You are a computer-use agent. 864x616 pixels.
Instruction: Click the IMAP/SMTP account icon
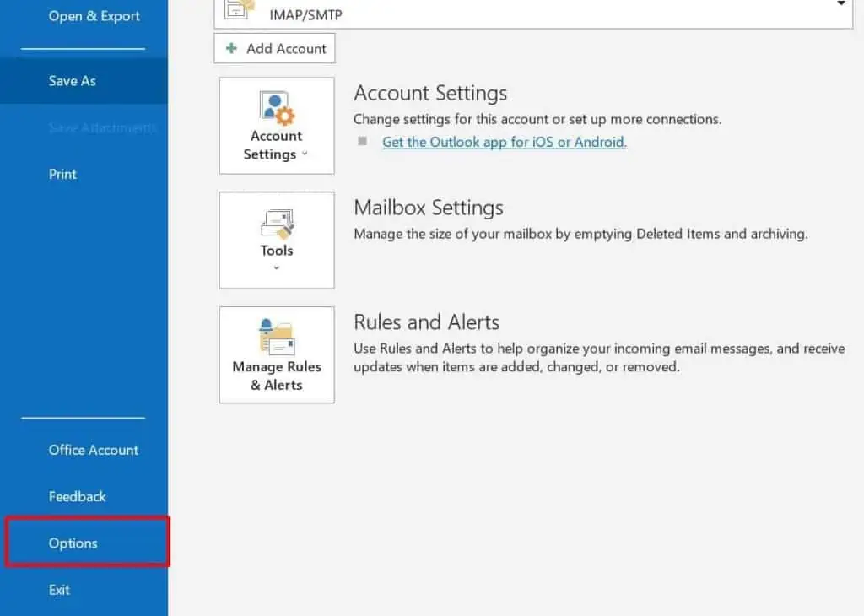(239, 8)
